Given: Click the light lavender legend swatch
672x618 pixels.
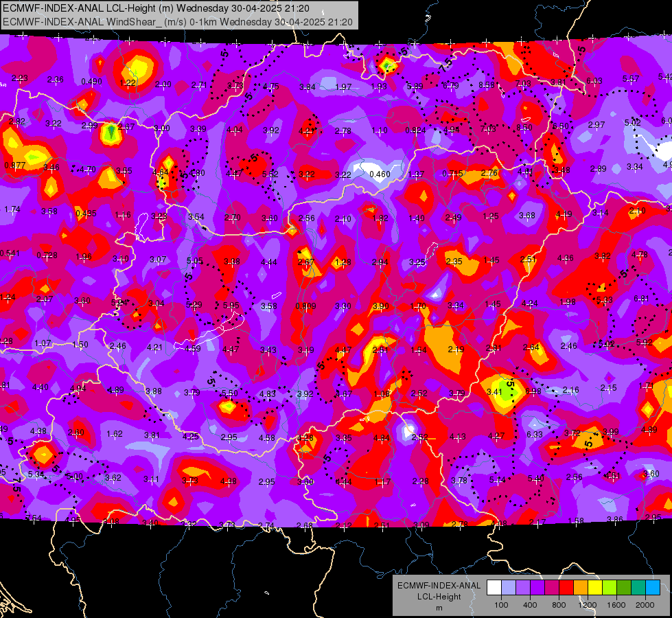Looking at the screenshot, I should pos(509,588).
